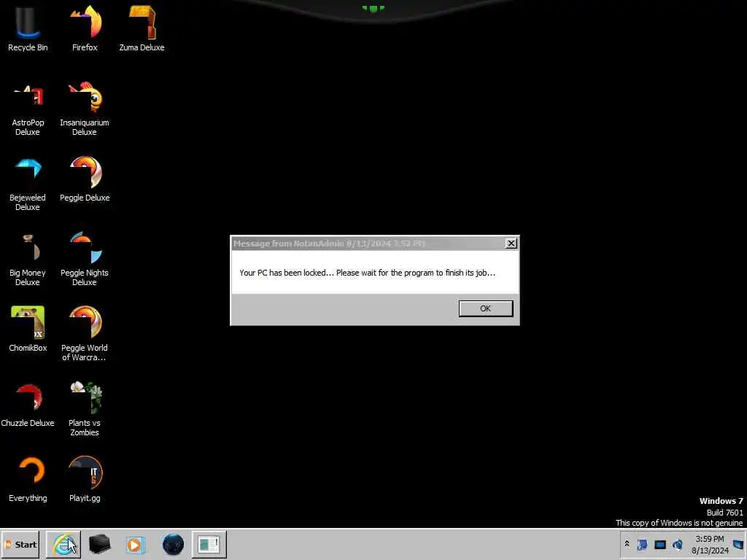Click the 'Your PC has been locked' message text
This screenshot has height=560, width=747.
[x=368, y=273]
